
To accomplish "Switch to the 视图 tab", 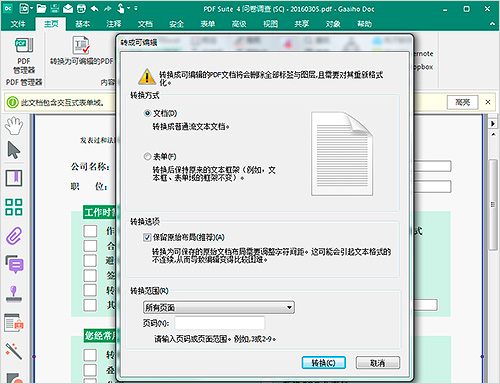I will pos(270,24).
